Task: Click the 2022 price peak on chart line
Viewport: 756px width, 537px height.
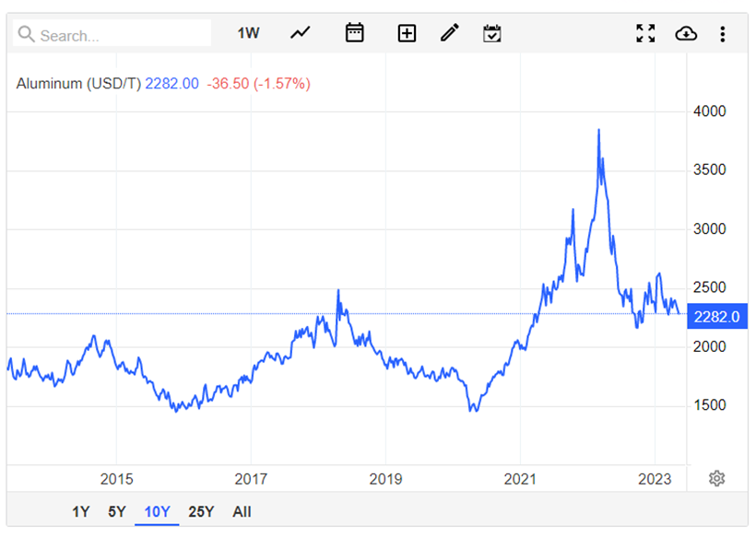Action: (598, 131)
